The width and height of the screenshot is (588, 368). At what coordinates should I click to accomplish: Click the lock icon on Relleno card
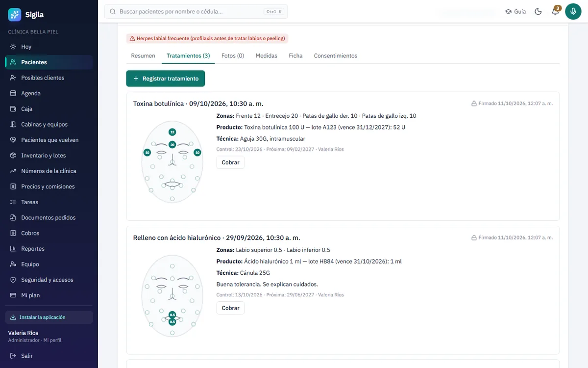474,237
